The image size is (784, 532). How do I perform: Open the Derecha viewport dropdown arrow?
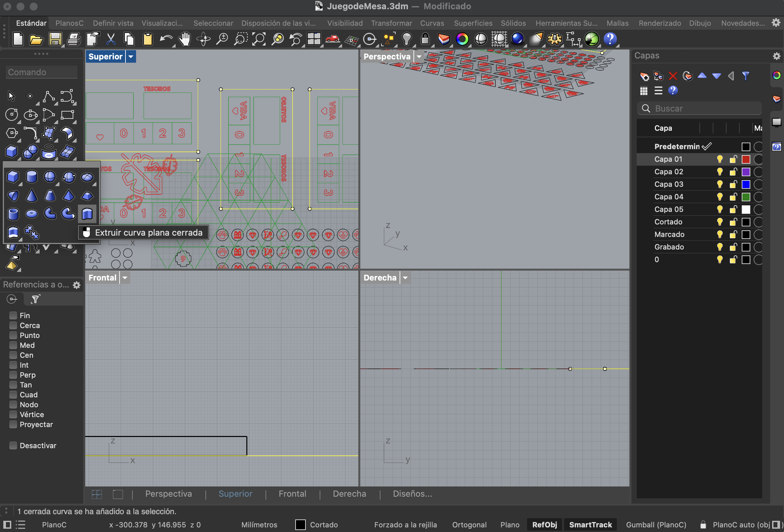405,278
